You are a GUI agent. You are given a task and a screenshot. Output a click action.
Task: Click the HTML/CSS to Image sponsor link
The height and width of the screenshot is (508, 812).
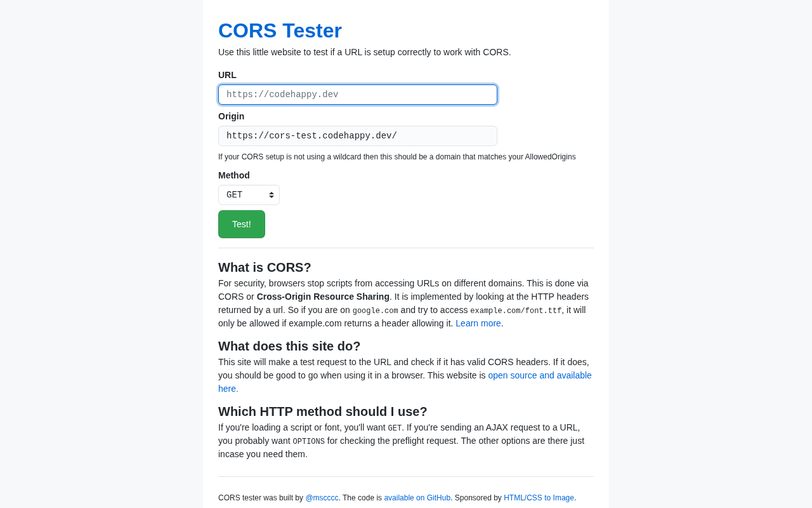pos(539,498)
